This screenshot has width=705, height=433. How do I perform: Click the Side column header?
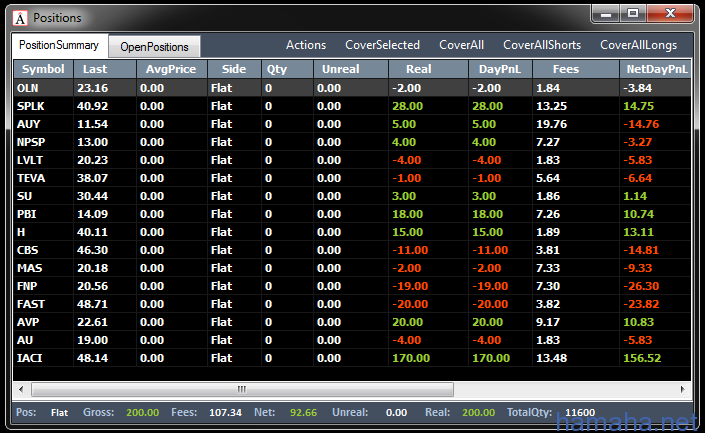234,69
